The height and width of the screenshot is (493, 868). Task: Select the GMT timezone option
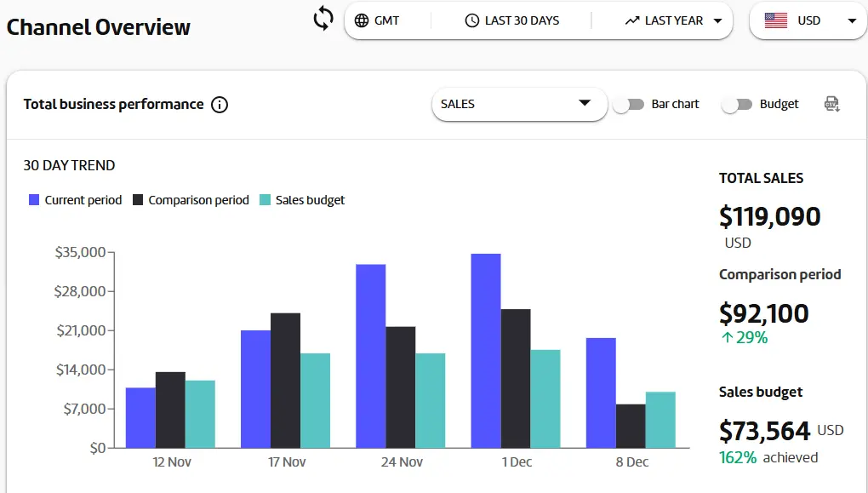pyautogui.click(x=386, y=20)
